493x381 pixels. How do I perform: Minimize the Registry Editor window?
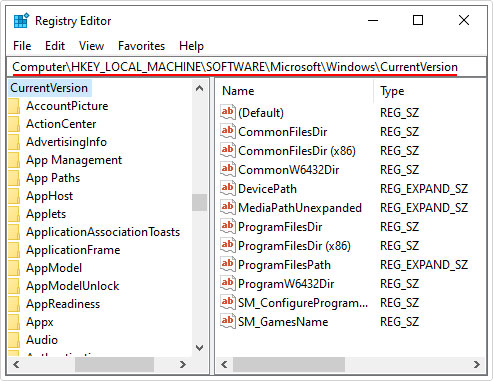click(x=373, y=21)
